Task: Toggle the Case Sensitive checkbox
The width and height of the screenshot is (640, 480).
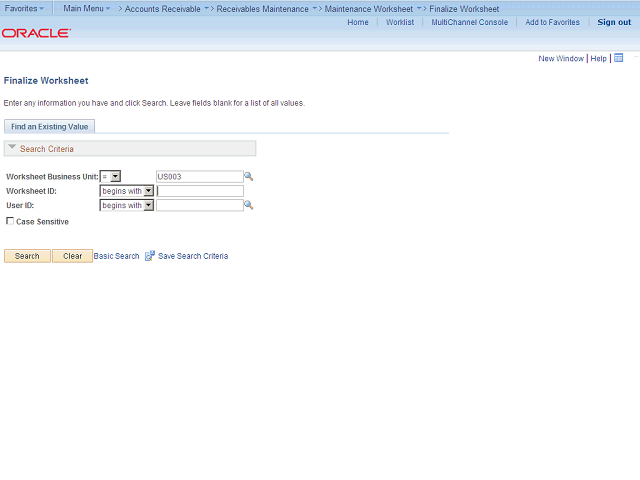Action: [x=10, y=221]
